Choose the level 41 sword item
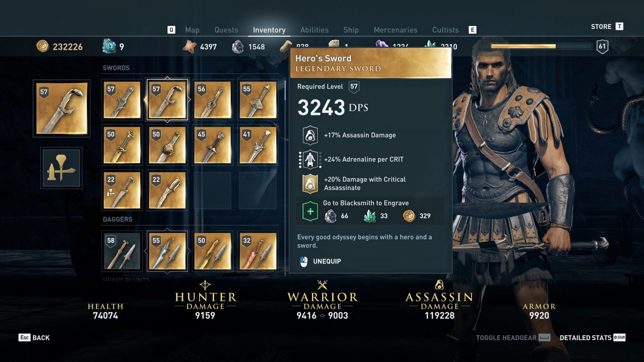Viewport: 644px width, 362px height. 258,145
